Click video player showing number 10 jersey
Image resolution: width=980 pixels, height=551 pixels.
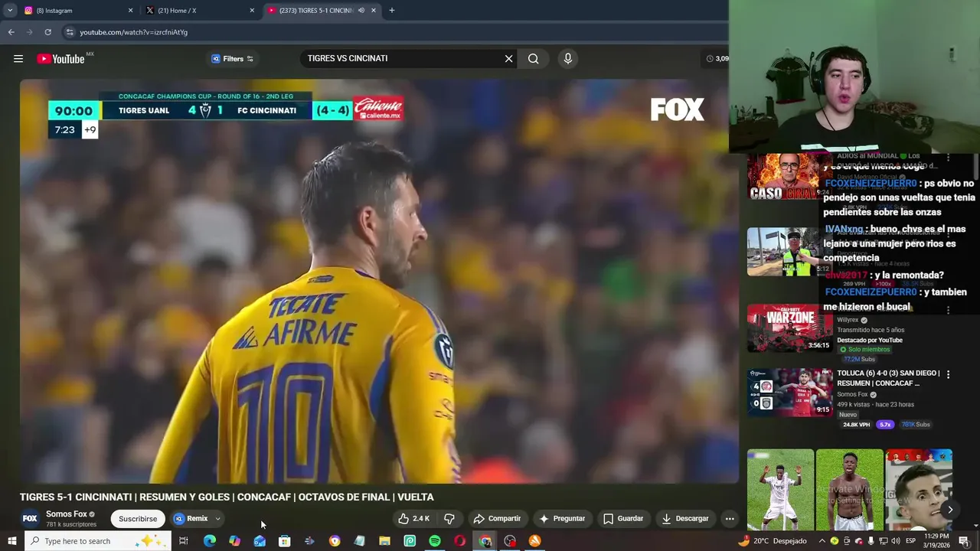coord(379,281)
